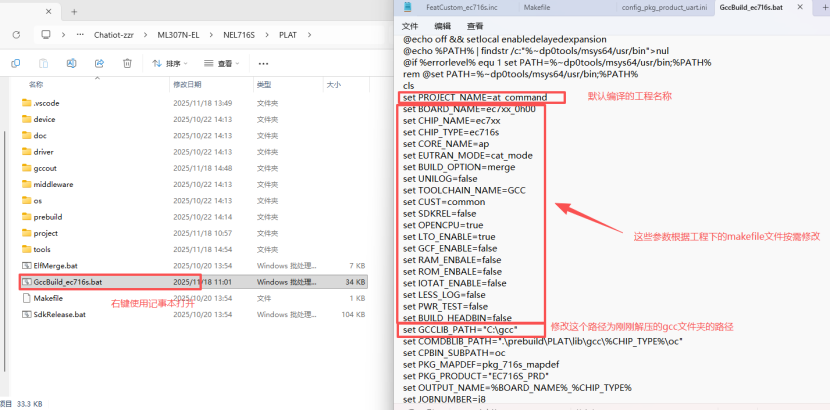830x411 pixels.
Task: Click the This PC monitor icon in address bar
Action: [46, 35]
